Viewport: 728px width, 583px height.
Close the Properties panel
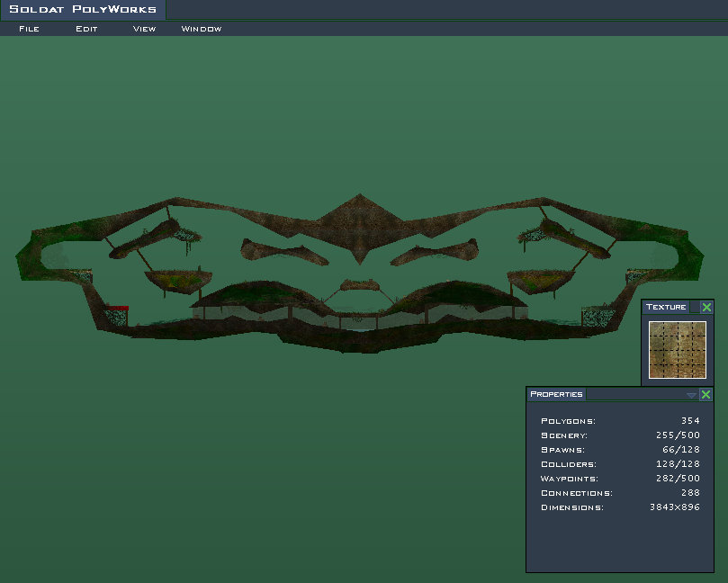706,394
